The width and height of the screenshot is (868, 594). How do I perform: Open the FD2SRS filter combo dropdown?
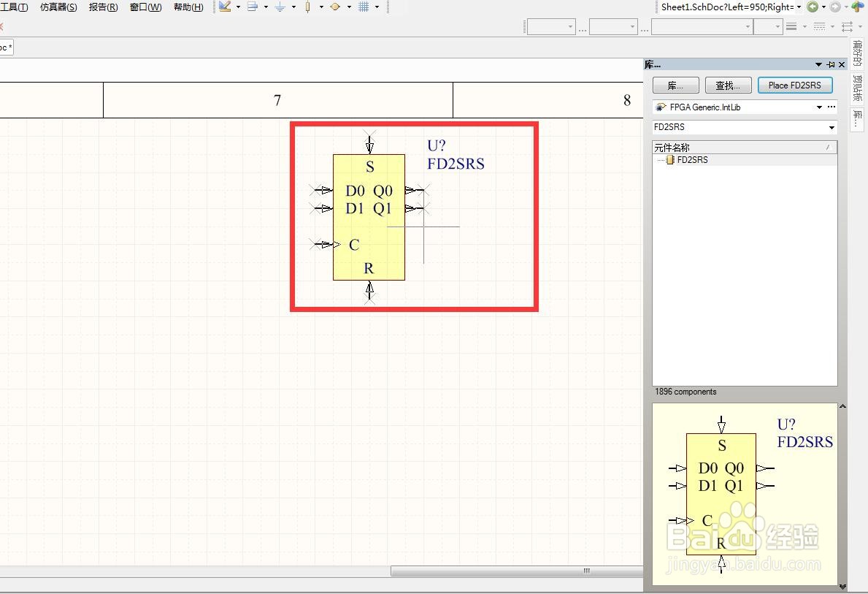(x=831, y=127)
